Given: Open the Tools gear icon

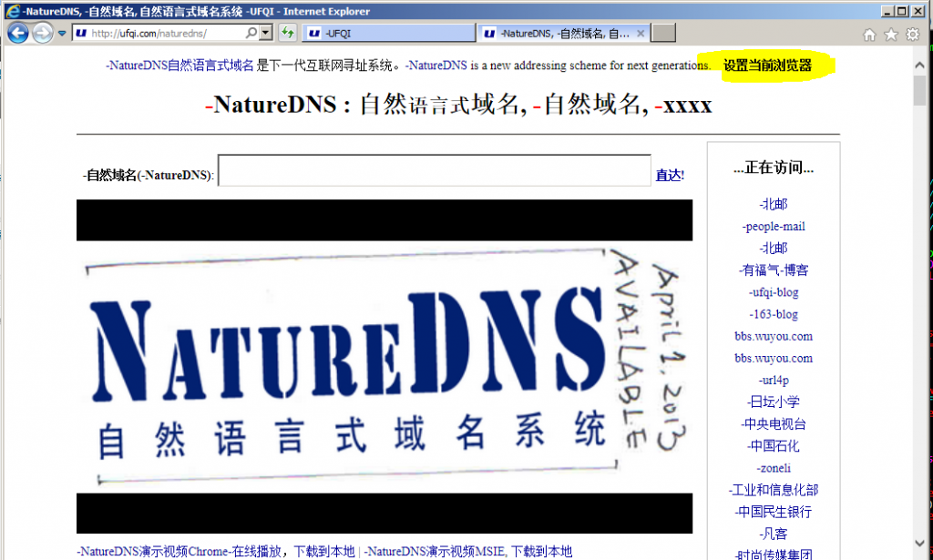Looking at the screenshot, I should (911, 32).
